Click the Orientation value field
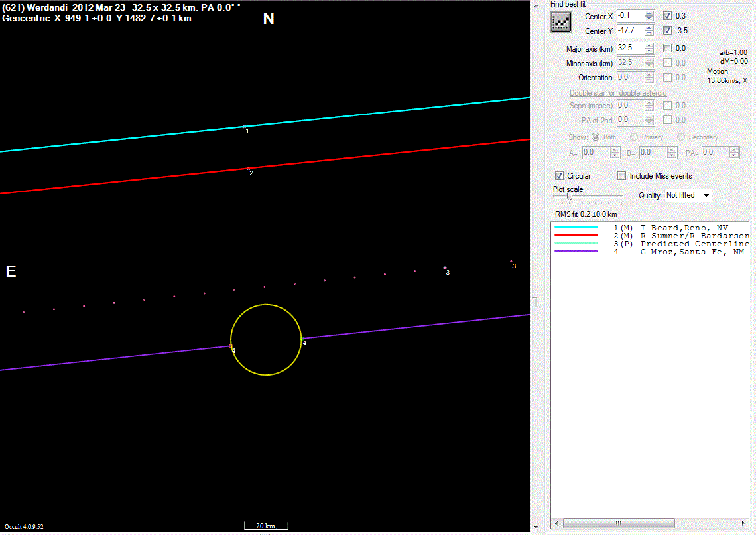The height and width of the screenshot is (535, 756). coord(631,77)
